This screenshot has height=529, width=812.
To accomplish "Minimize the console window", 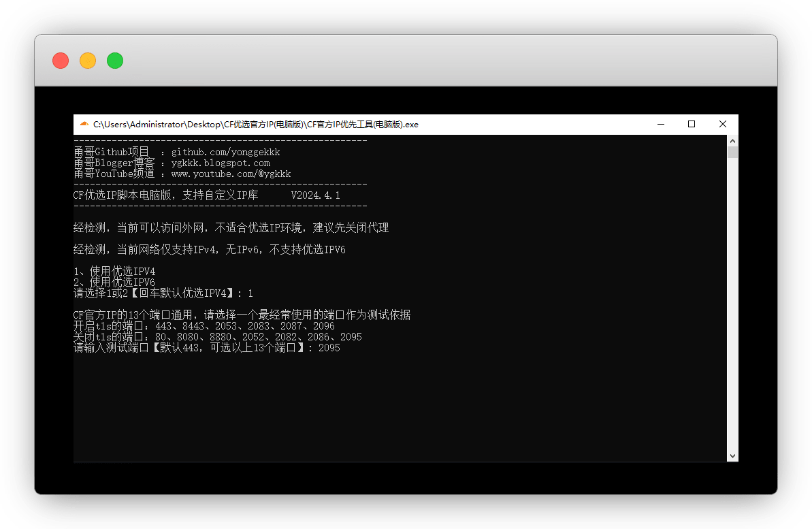I will click(661, 125).
